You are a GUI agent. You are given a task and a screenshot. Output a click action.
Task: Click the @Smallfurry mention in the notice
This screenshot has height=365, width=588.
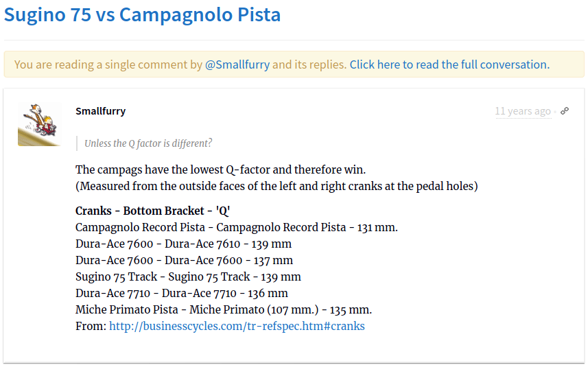tap(237, 64)
